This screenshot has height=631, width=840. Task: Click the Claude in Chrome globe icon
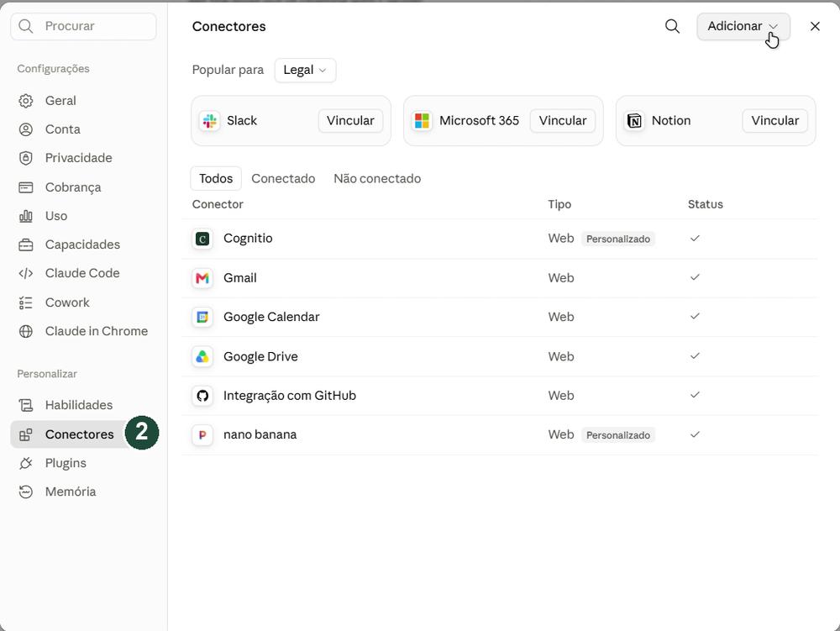coord(26,331)
